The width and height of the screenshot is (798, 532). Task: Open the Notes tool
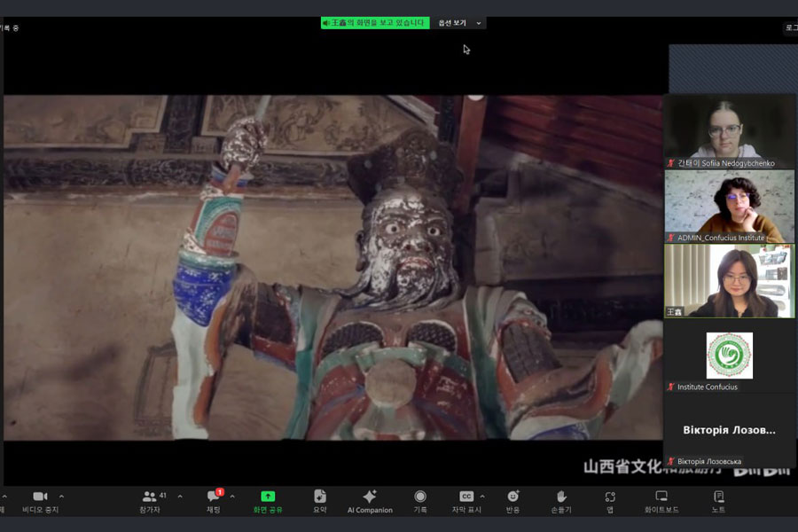(718, 502)
